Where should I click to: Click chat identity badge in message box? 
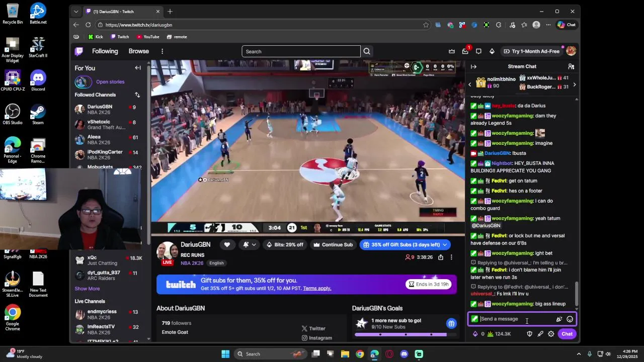pos(474,319)
